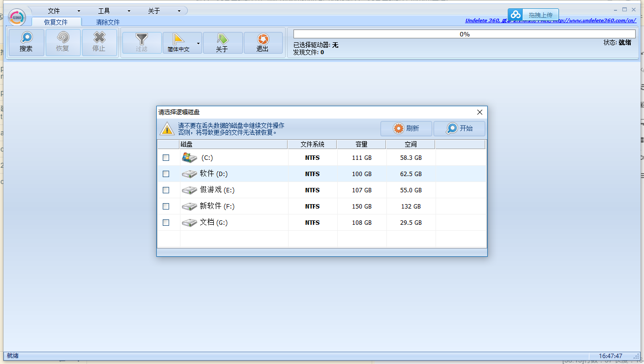Viewport: 644px width, 364px height.
Task: Open the undelete360.com website link
Action: coord(551,21)
